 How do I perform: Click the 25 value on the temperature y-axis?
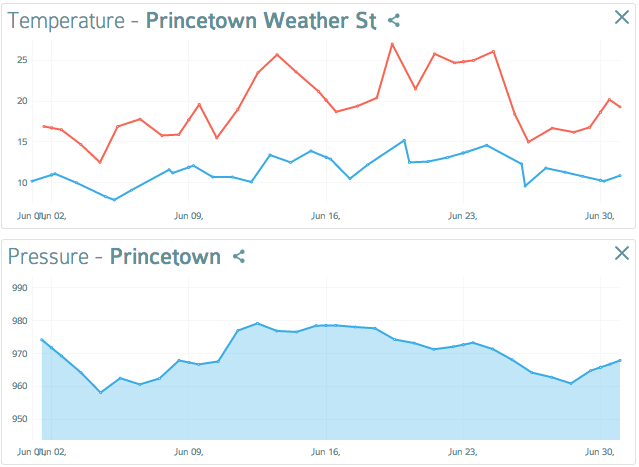[21, 60]
